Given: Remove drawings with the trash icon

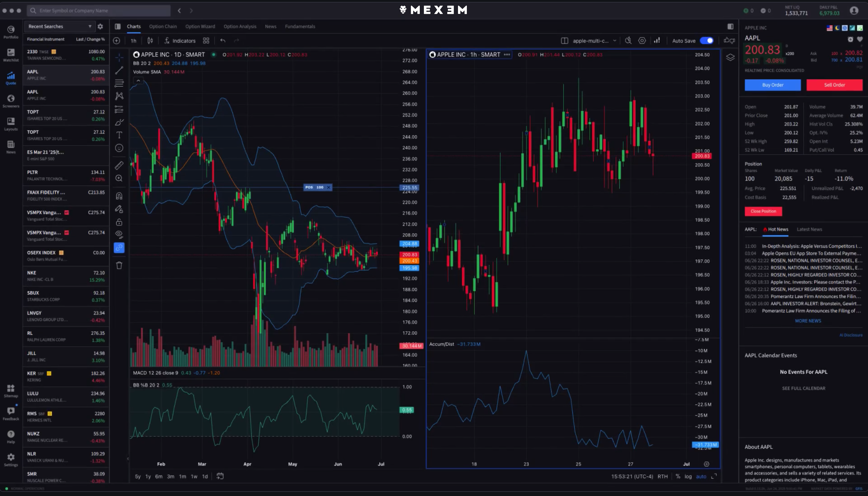Looking at the screenshot, I should 119,265.
